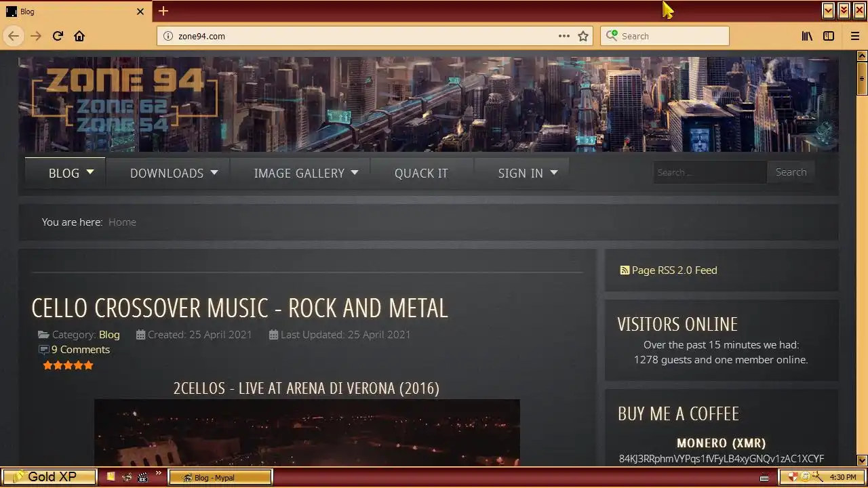This screenshot has width=868, height=488.
Task: Click the page scrollbar down arrow
Action: coord(862,460)
